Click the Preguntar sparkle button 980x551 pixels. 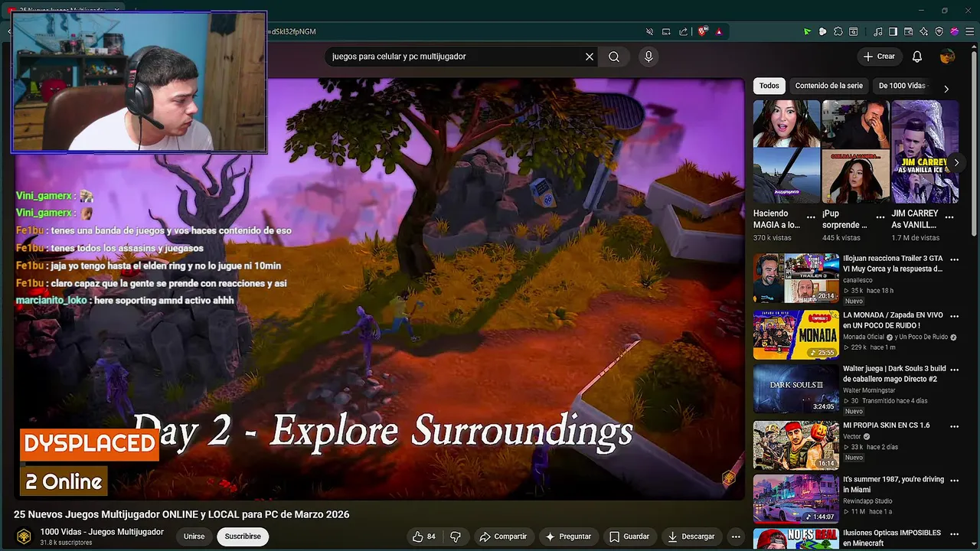click(567, 536)
